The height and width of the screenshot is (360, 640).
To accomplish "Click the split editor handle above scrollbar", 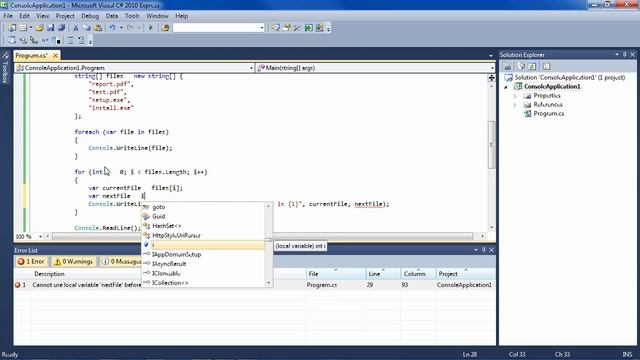I will [x=491, y=78].
